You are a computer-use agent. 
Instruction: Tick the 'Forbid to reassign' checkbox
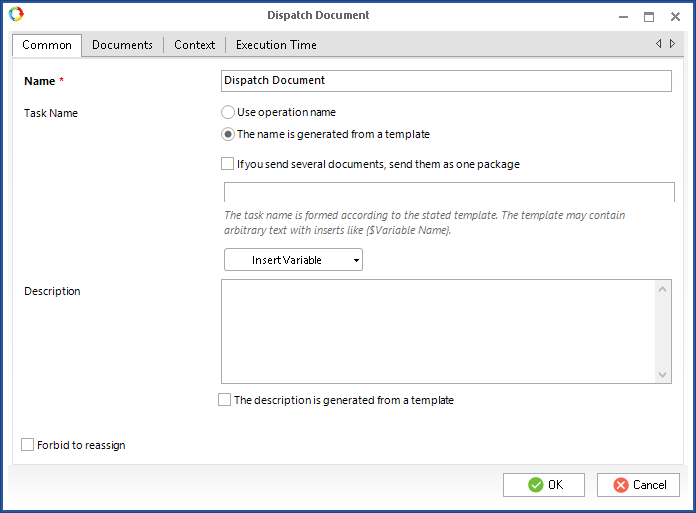coord(28,445)
